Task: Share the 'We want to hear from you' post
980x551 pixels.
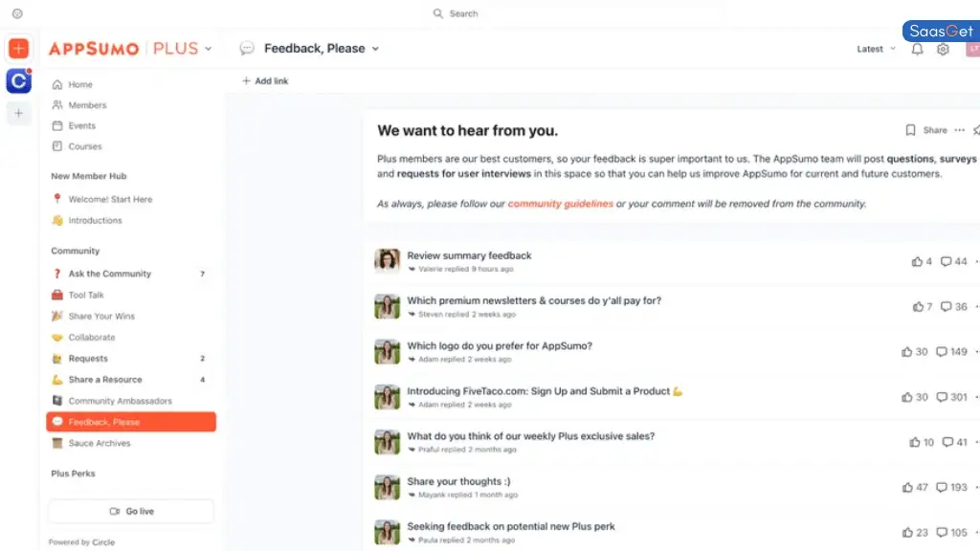Action: click(x=935, y=130)
